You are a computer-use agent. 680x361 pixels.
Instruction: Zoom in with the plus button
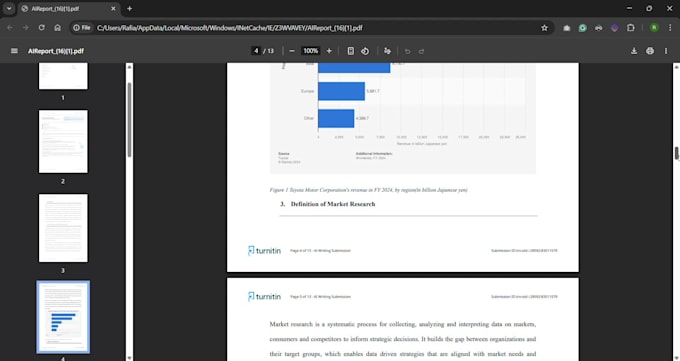329,51
